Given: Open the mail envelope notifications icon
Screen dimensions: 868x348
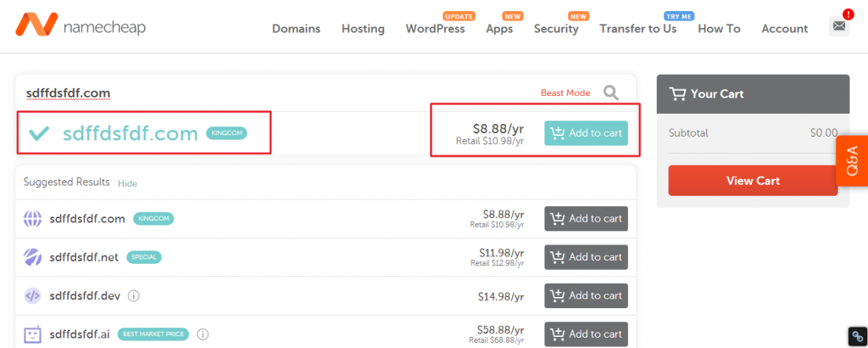Looking at the screenshot, I should pos(838,26).
